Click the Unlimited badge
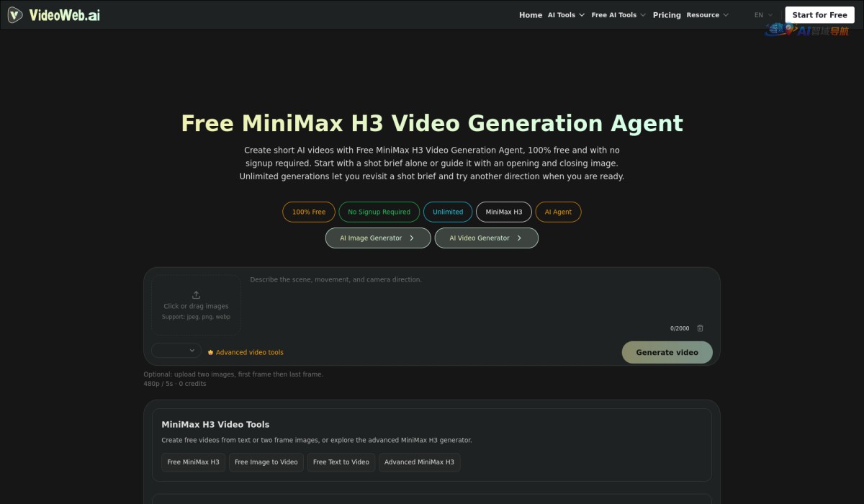The width and height of the screenshot is (864, 504). 448,212
